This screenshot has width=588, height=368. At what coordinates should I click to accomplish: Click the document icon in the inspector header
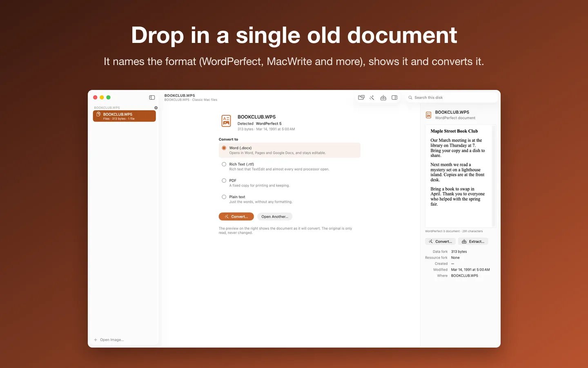(x=429, y=115)
